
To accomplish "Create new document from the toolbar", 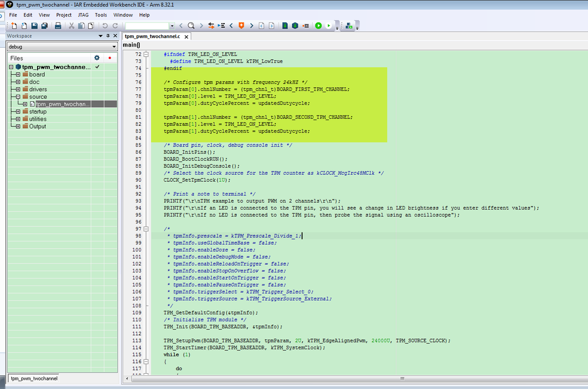I will [15, 26].
